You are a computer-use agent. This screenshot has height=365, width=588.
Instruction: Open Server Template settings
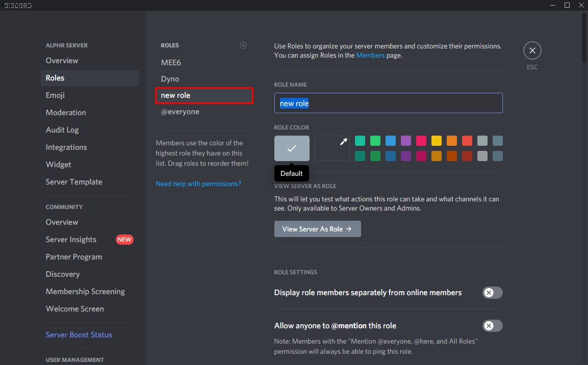[x=90, y=182]
